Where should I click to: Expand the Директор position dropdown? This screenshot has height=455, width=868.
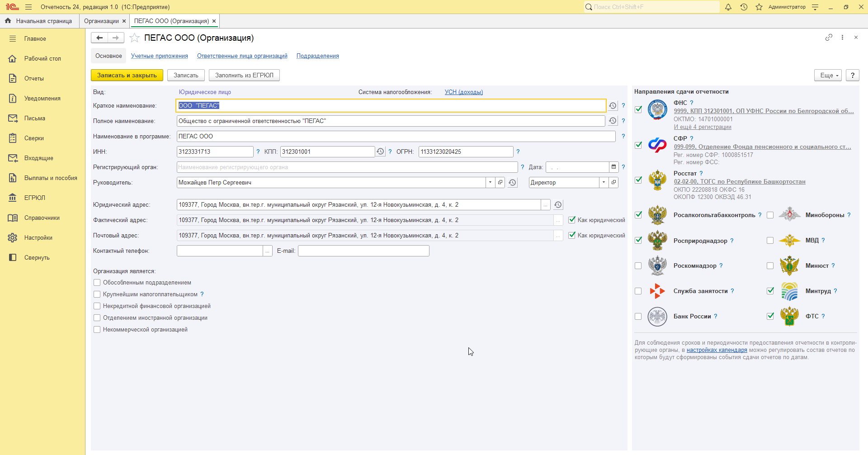[604, 183]
